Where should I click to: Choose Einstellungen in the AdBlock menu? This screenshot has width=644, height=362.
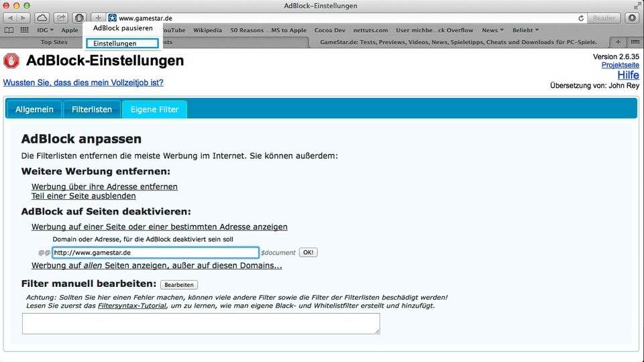click(x=121, y=44)
